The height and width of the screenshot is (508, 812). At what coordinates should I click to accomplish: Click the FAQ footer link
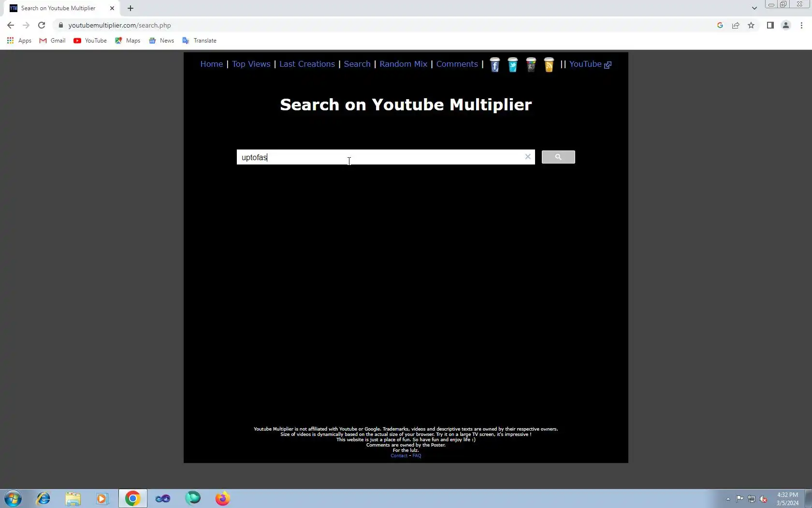click(x=417, y=456)
